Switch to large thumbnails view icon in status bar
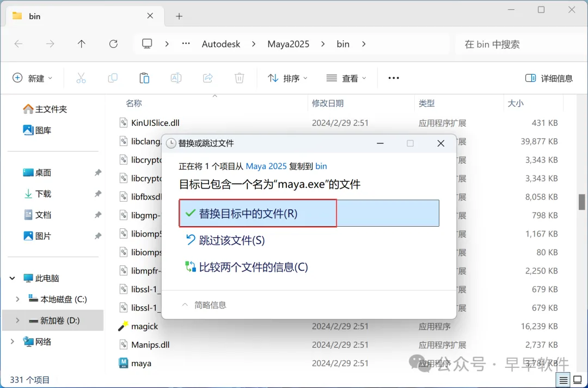The image size is (588, 388). (578, 380)
